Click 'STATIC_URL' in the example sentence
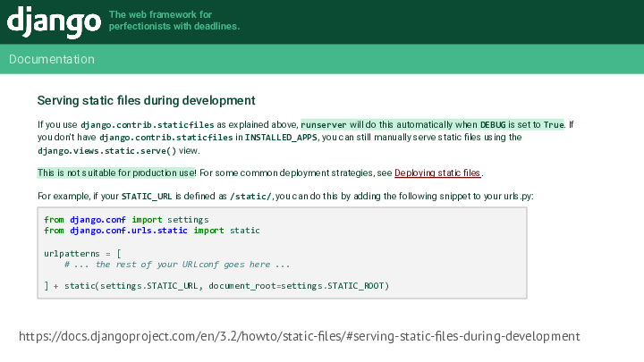The height and width of the screenshot is (362, 644). (x=147, y=196)
